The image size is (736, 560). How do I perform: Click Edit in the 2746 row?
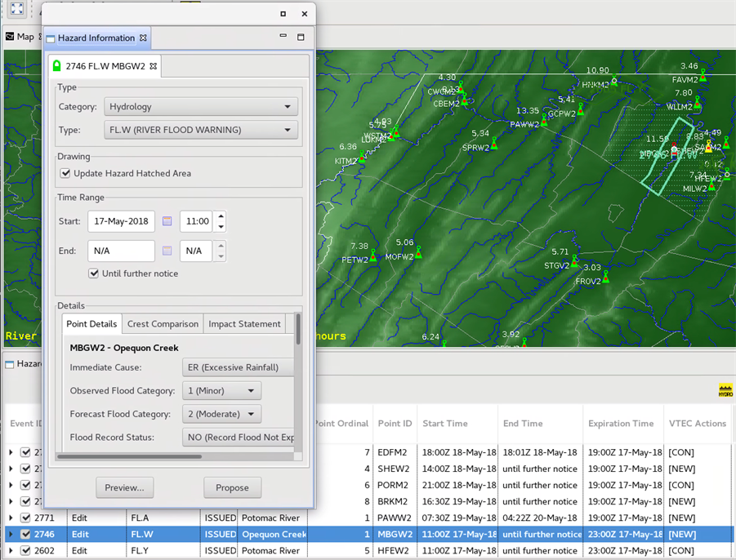coord(80,534)
